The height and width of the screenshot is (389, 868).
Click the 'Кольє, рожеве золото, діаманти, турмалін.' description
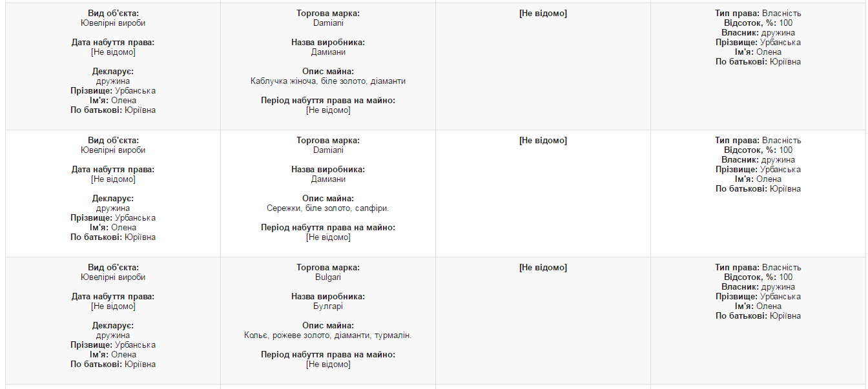328,335
